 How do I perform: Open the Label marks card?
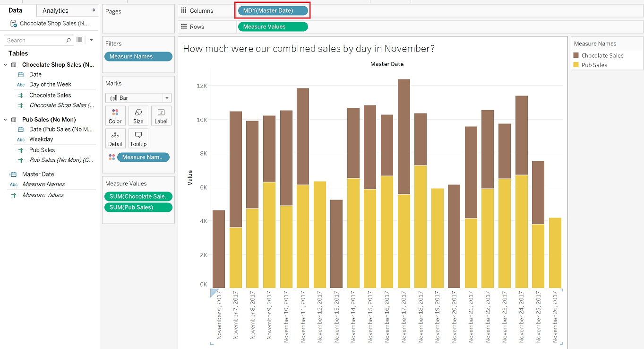pyautogui.click(x=161, y=115)
